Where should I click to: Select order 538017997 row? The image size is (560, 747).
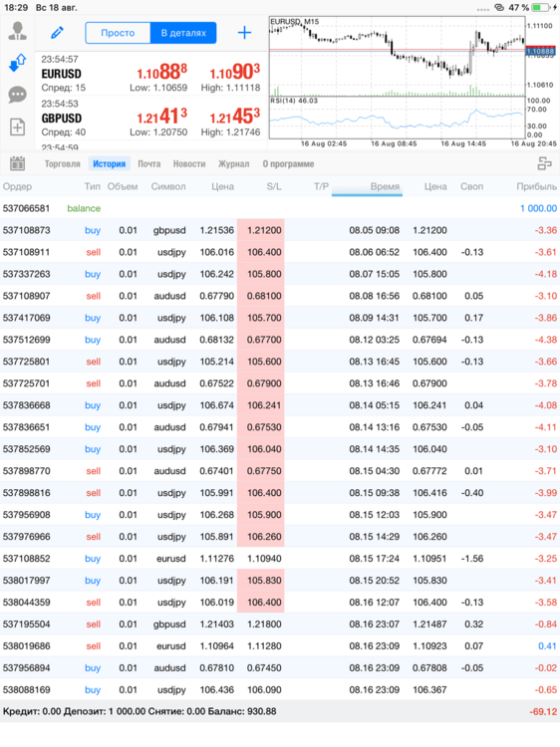tap(280, 581)
